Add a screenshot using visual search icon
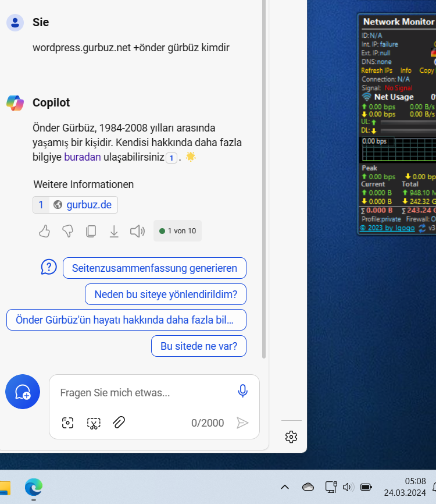Screen dimensions: 436x504 (x=67, y=423)
